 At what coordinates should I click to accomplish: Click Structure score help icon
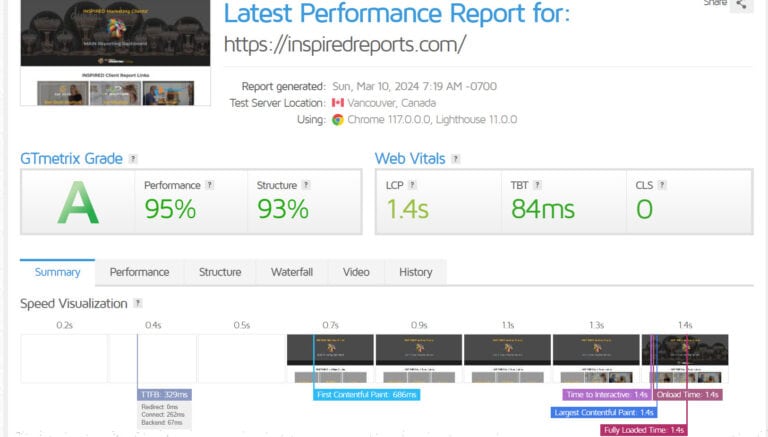click(306, 185)
